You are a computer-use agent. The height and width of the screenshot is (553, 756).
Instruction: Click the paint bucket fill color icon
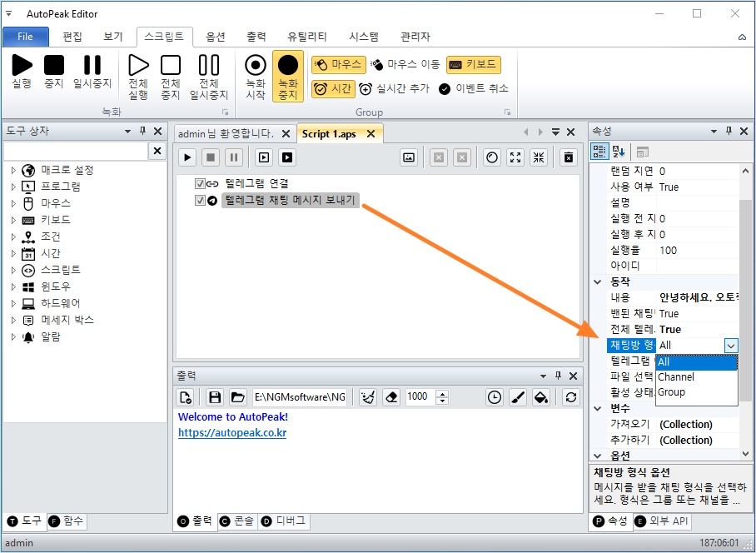pyautogui.click(x=541, y=397)
